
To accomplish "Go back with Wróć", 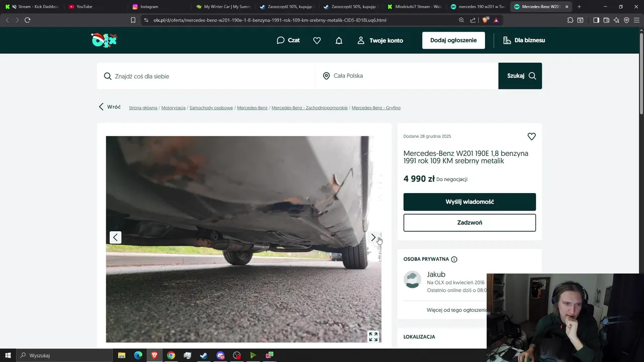I will coord(110,107).
